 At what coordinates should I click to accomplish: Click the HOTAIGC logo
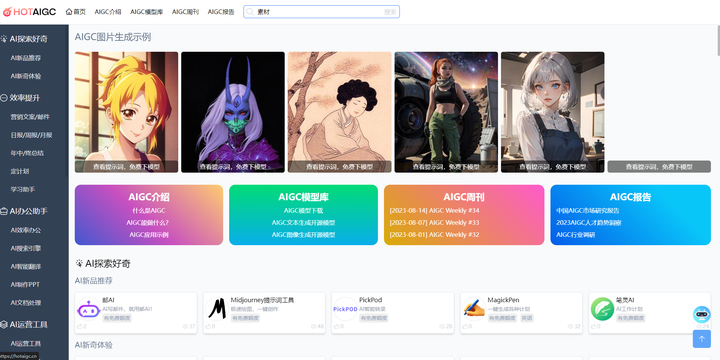point(29,12)
